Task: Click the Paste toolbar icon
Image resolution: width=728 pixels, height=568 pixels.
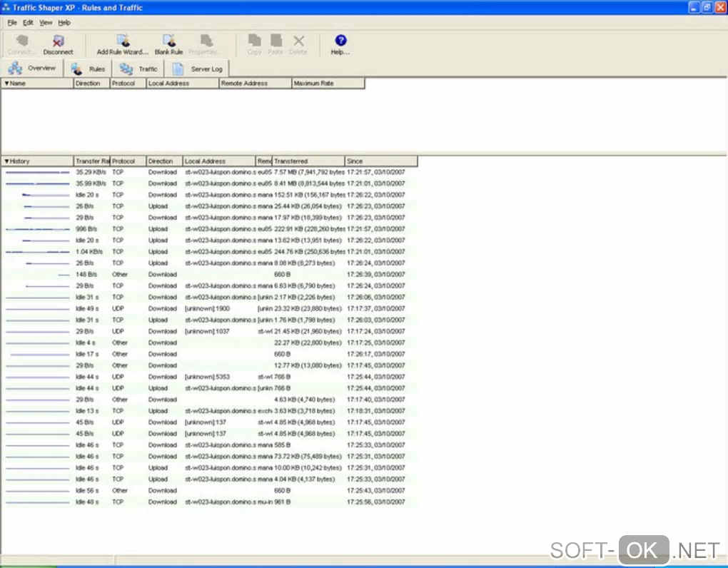Action: click(x=275, y=45)
